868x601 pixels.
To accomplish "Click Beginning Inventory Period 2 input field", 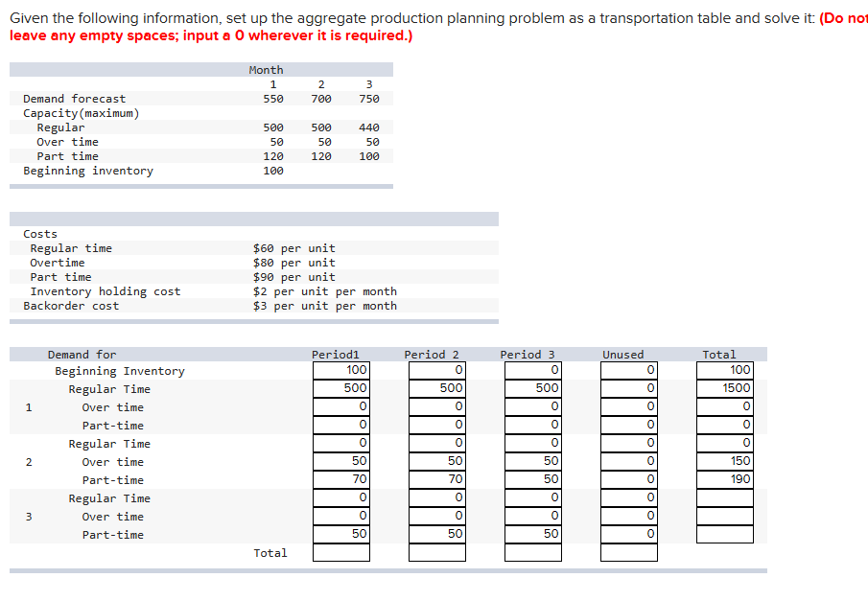I will tap(437, 370).
